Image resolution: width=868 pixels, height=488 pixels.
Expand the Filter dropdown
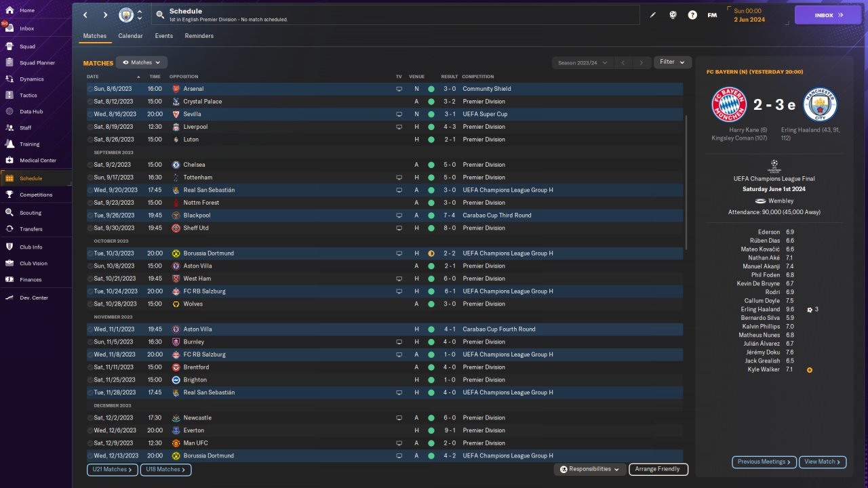click(x=673, y=62)
